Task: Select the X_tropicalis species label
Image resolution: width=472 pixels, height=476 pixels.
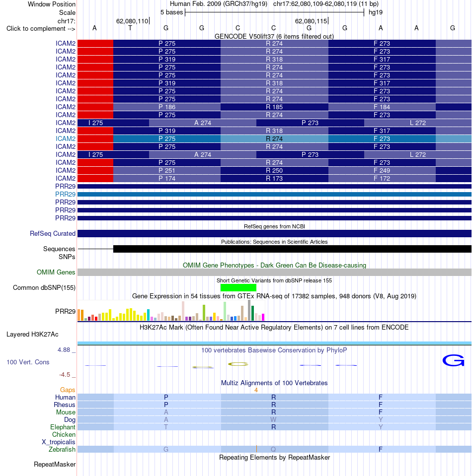Action: 58,442
